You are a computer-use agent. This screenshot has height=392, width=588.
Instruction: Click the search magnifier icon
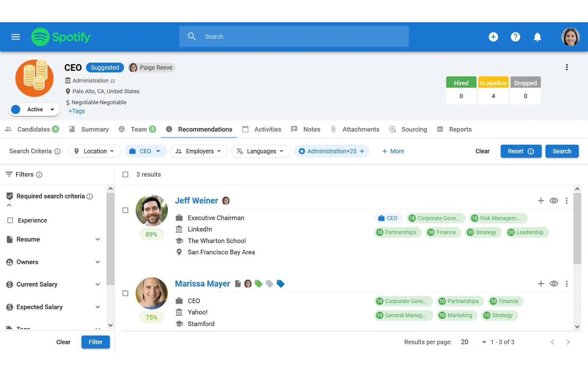click(192, 37)
